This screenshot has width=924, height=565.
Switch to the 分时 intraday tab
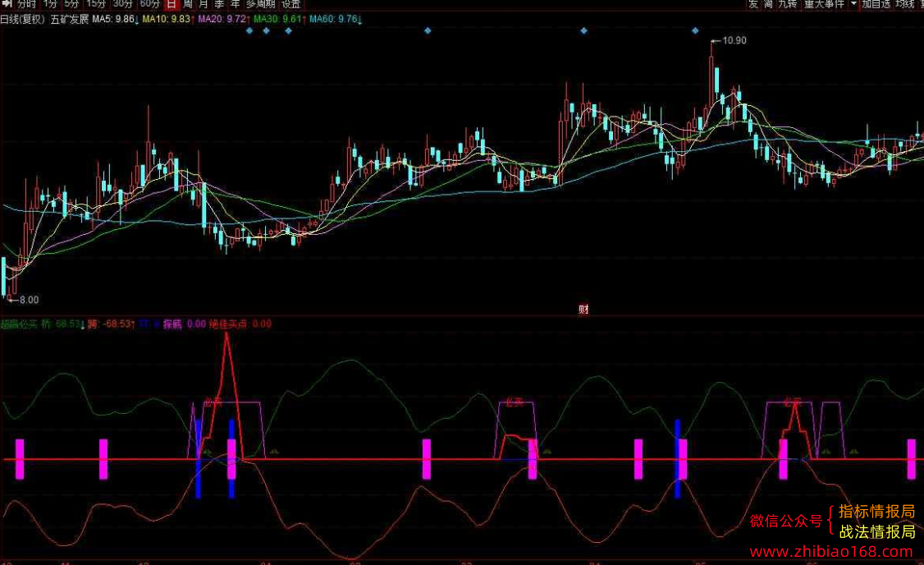click(28, 3)
